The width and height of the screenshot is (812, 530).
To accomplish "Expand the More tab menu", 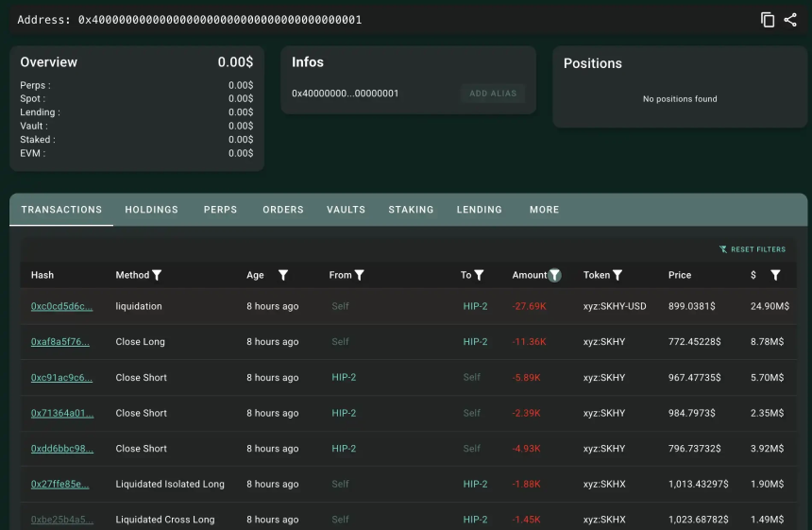I will point(544,210).
